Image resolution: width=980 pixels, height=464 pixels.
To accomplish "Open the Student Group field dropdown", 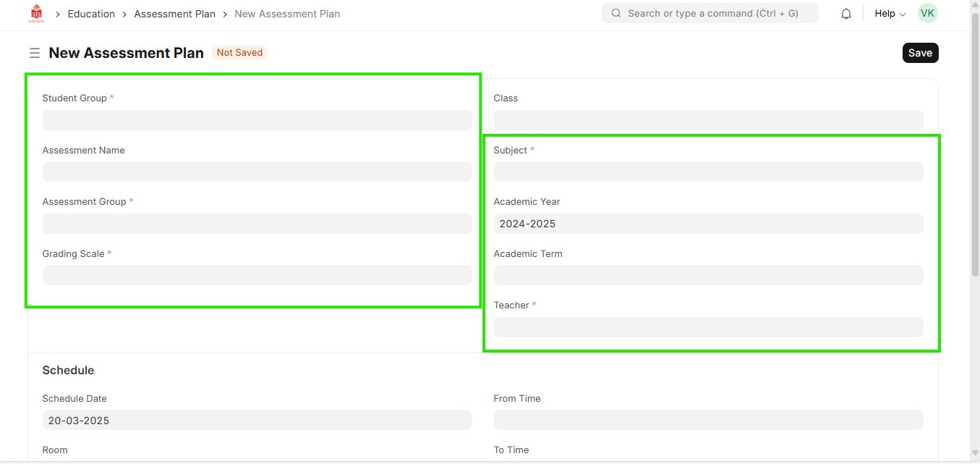I will point(257,120).
